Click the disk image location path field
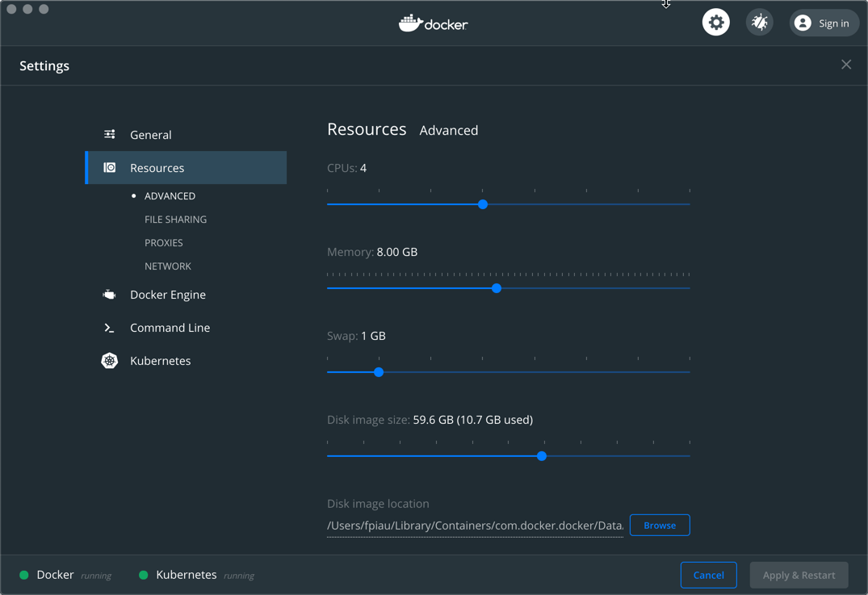This screenshot has width=868, height=595. click(475, 526)
